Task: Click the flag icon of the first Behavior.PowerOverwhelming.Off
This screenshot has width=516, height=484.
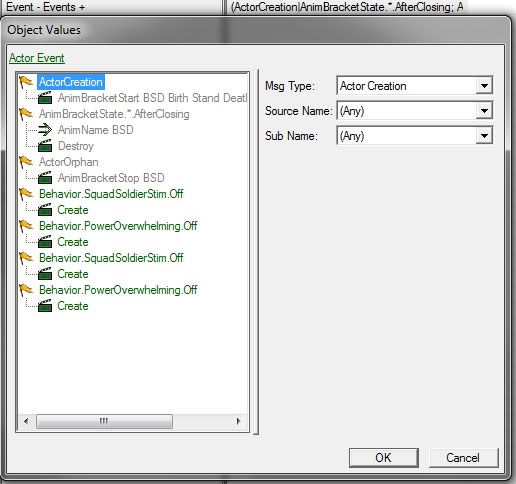Action: [x=26, y=226]
